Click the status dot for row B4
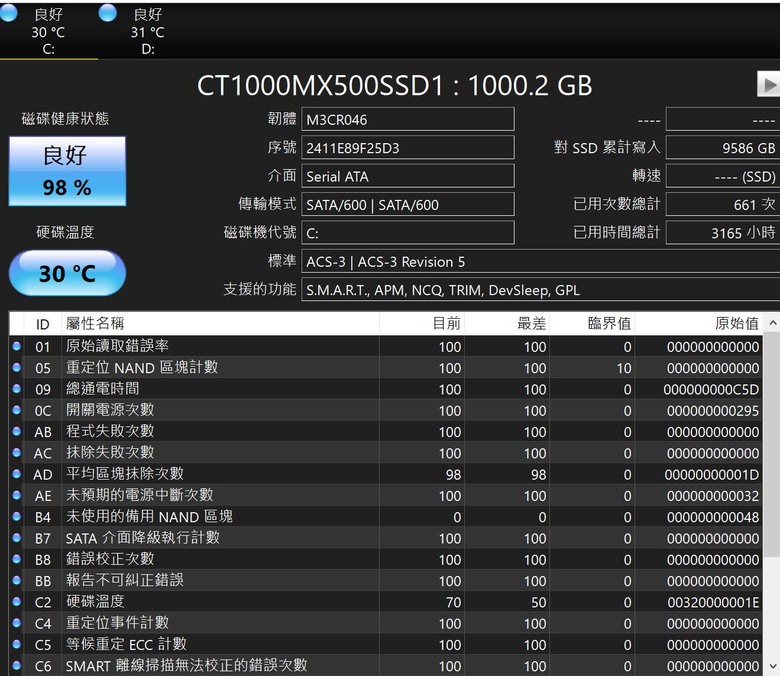This screenshot has height=676, width=780. point(16,517)
